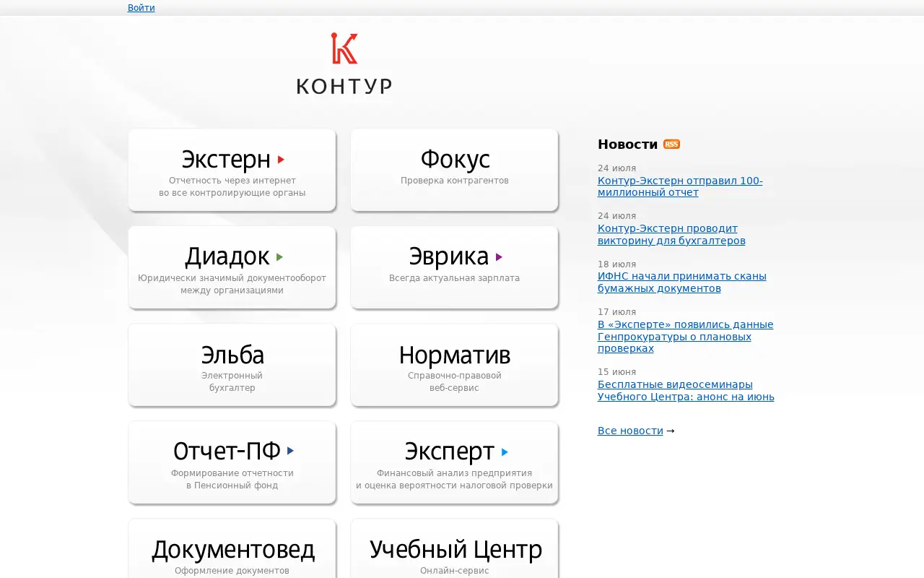The image size is (924, 578).
Task: Open news about free video seminars
Action: pyautogui.click(x=686, y=391)
